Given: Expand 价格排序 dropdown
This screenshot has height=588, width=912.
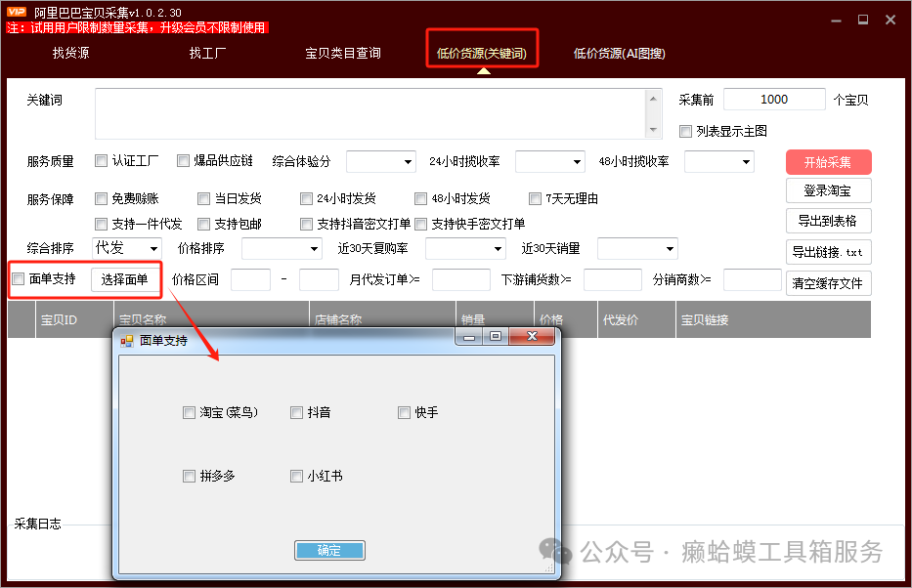Looking at the screenshot, I should coord(282,249).
